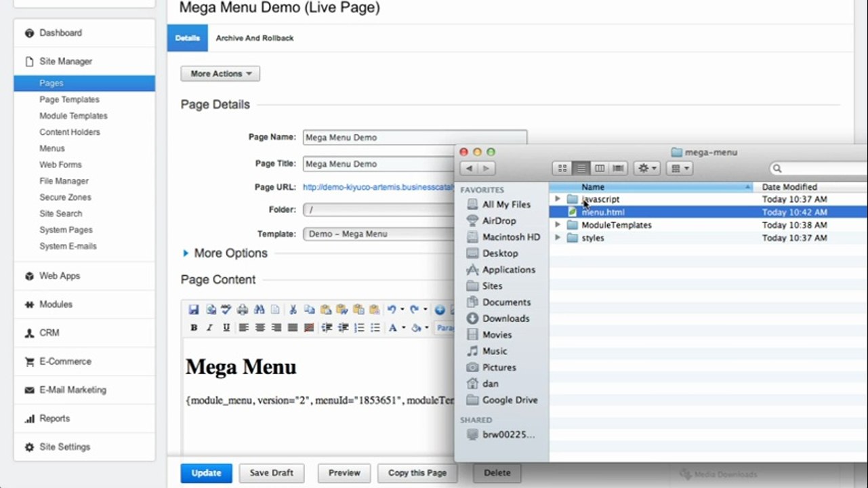The image size is (868, 488).
Task: Insert a numbered list in editor
Action: coord(359,328)
